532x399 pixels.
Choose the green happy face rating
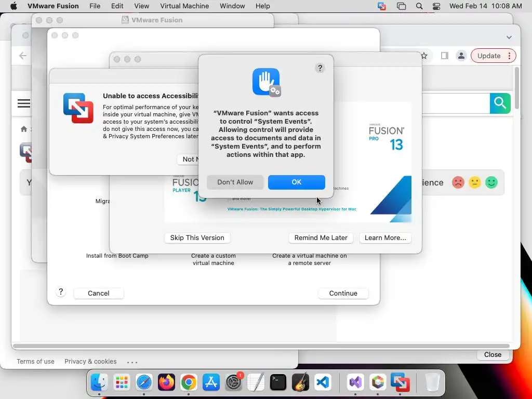click(x=491, y=182)
